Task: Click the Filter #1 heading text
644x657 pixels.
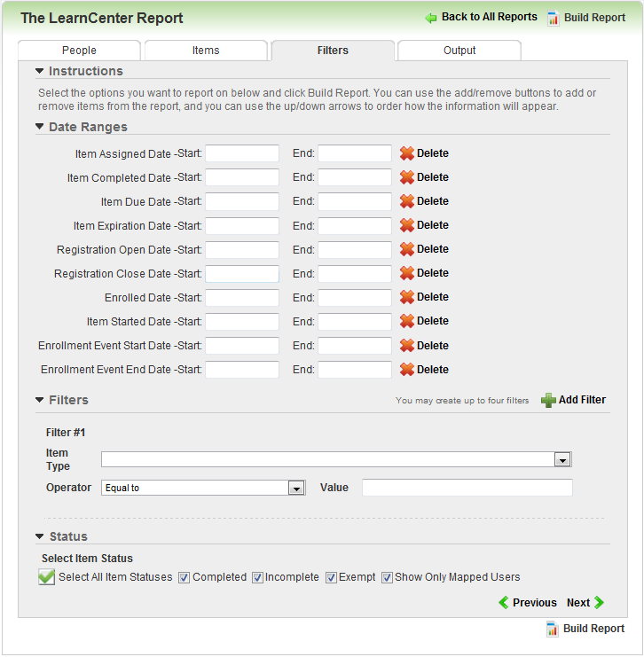Action: tap(66, 433)
